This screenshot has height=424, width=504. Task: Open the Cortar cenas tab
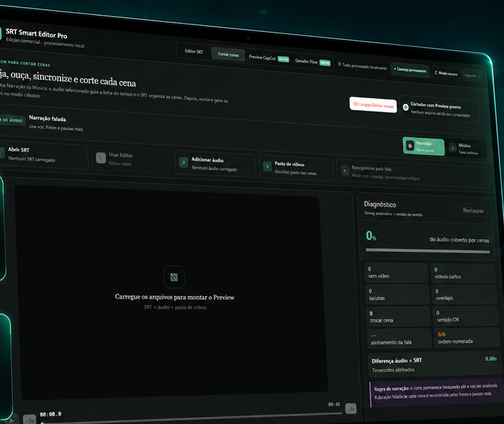coord(228,54)
